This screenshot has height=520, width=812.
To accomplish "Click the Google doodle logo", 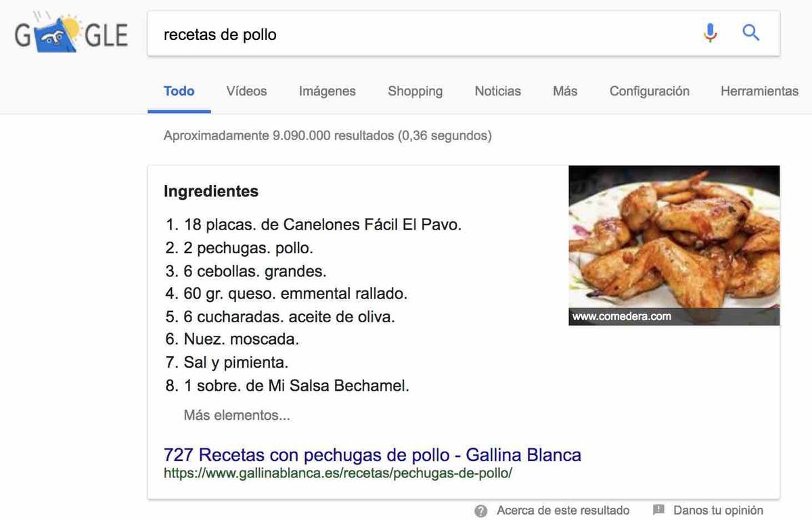I will tap(70, 32).
